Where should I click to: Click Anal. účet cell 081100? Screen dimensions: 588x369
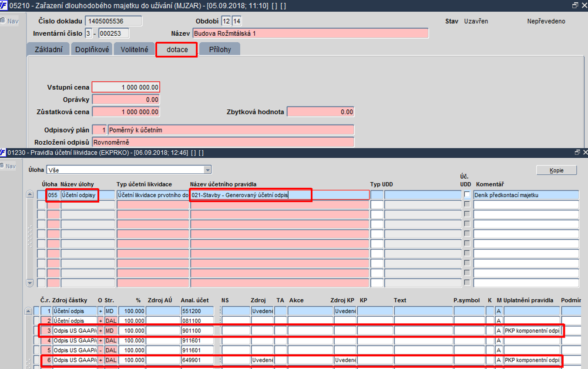pos(197,321)
